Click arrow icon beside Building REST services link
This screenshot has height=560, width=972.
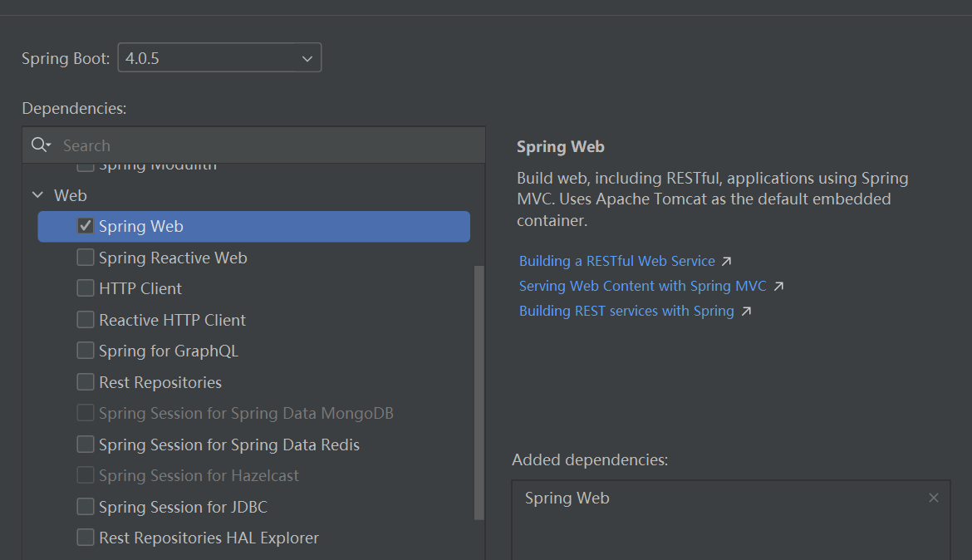tap(746, 311)
